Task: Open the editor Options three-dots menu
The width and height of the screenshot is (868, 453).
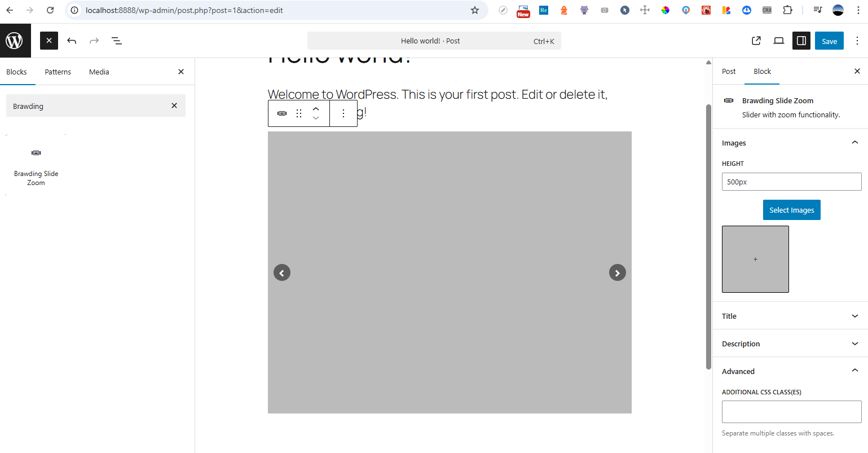Action: coord(857,41)
